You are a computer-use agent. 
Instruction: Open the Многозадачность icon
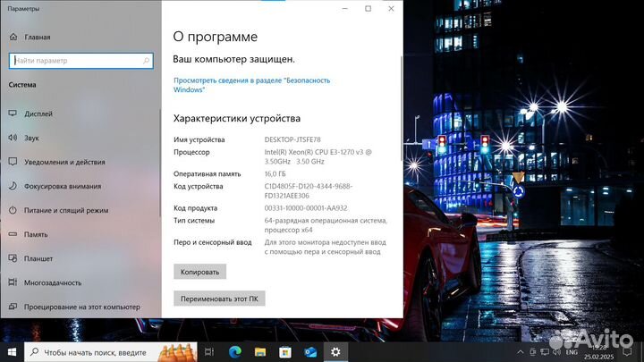tap(13, 282)
